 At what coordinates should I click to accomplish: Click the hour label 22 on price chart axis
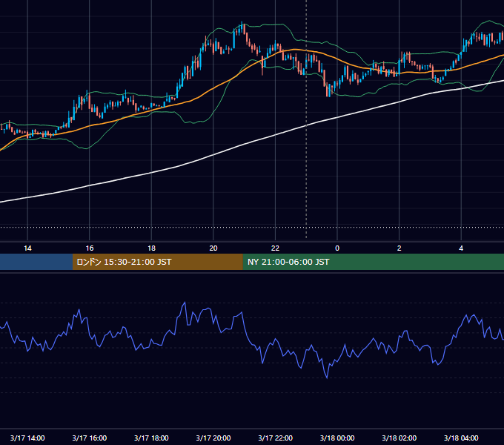coord(276,248)
